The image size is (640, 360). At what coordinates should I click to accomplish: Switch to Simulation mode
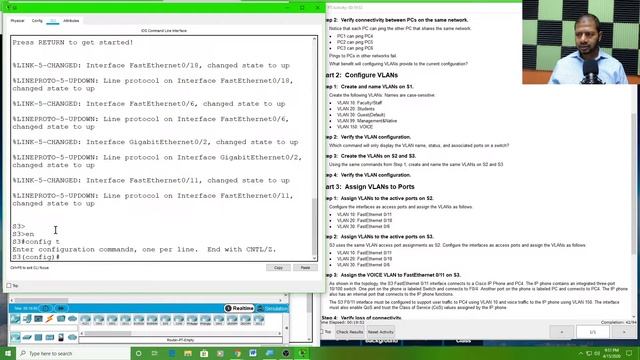(x=272, y=308)
